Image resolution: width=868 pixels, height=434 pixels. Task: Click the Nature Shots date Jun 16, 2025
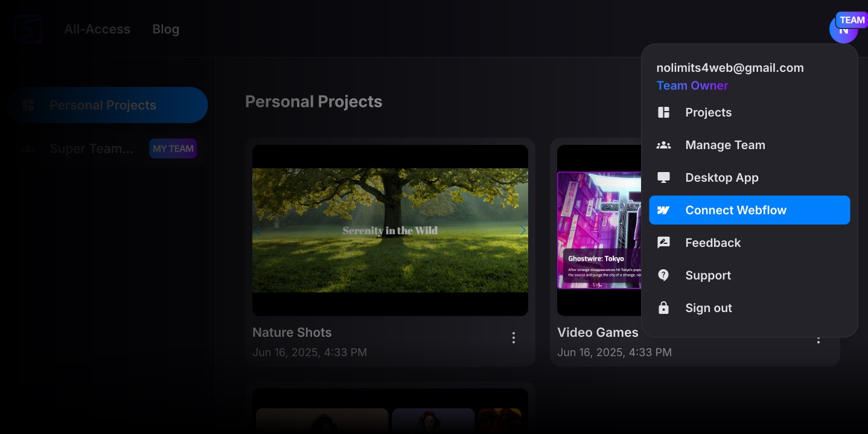[310, 352]
